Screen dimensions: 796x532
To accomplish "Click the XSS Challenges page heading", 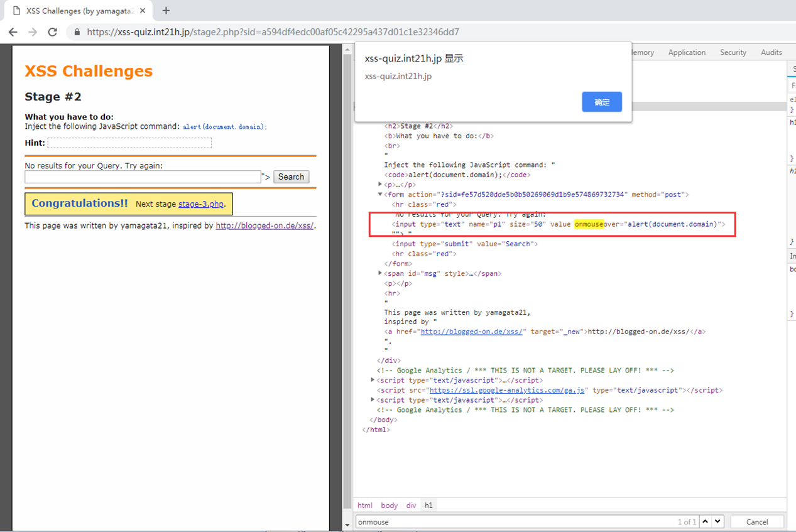I will coord(89,71).
